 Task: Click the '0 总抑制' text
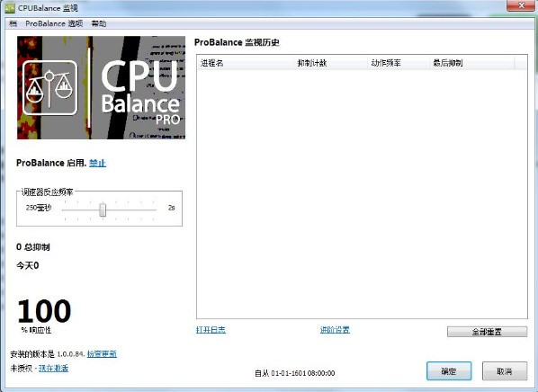[33, 247]
